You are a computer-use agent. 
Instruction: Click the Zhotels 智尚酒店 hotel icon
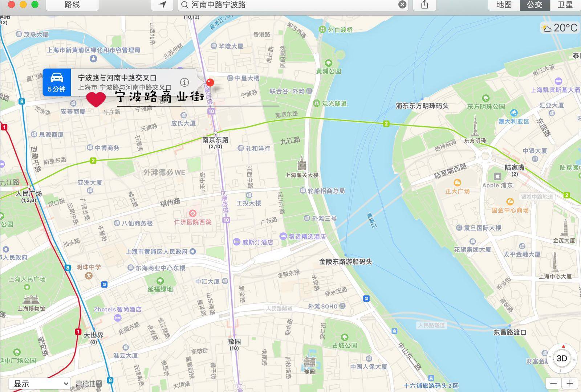pyautogui.click(x=117, y=318)
